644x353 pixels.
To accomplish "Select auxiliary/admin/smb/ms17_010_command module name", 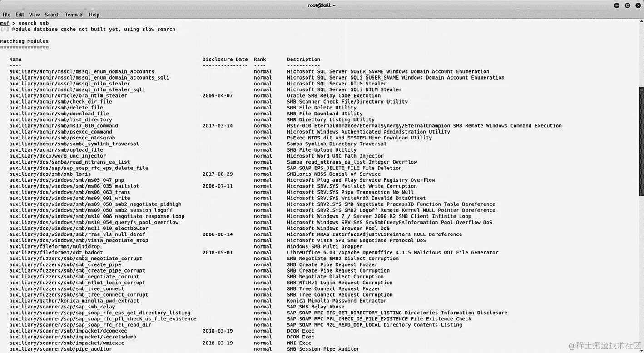I will (x=64, y=126).
